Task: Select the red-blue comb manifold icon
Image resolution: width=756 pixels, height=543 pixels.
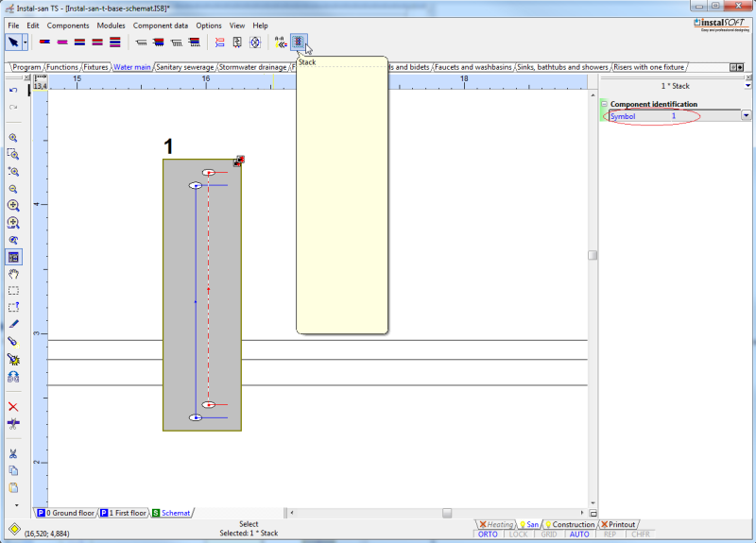Action: [x=195, y=42]
